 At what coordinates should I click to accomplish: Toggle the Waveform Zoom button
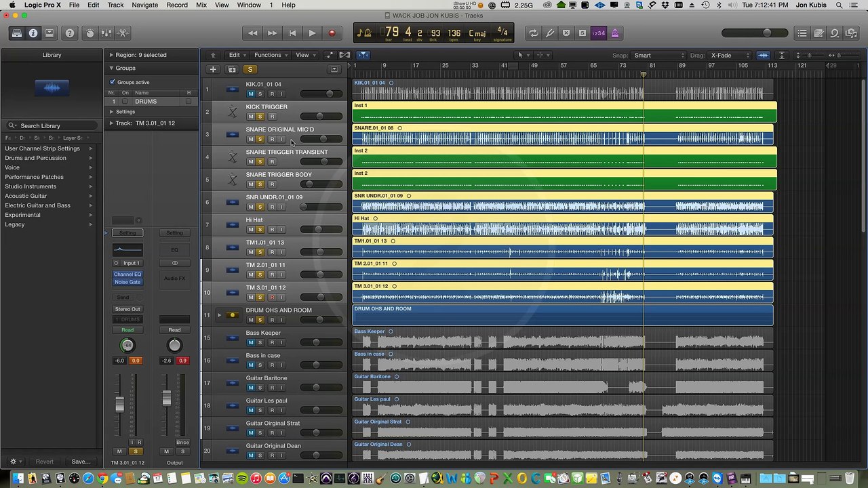[763, 55]
